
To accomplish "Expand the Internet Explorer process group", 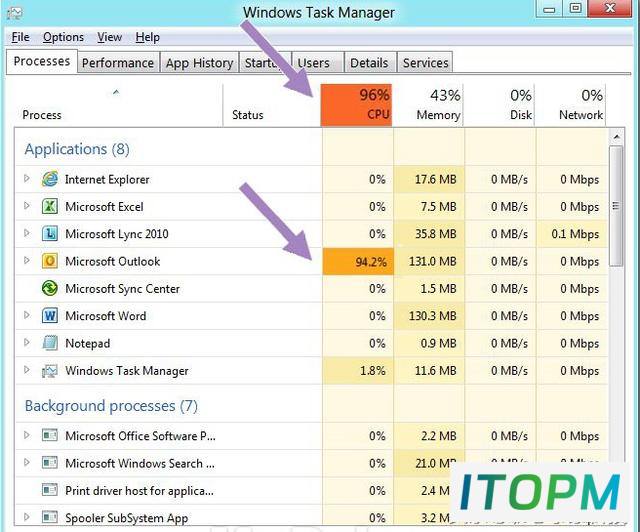I will [27, 179].
